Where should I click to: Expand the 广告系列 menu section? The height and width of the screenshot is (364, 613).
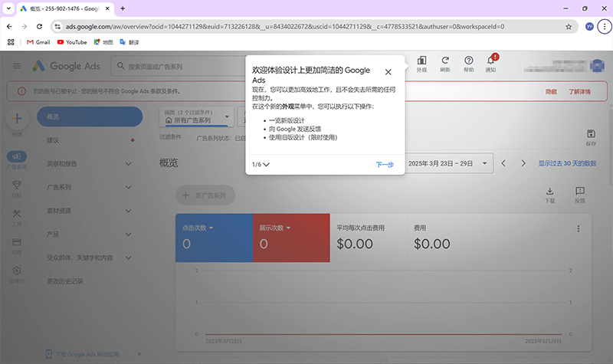[x=128, y=187]
